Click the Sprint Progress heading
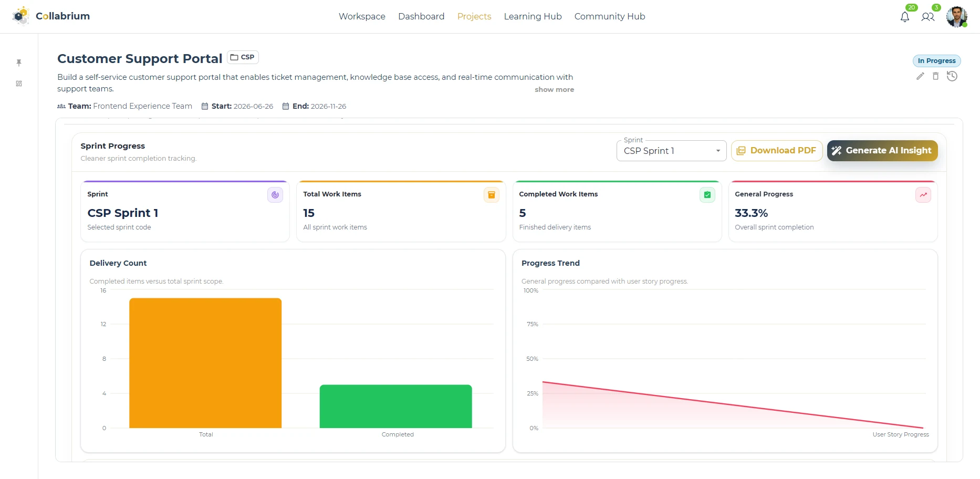Image resolution: width=980 pixels, height=479 pixels. [x=113, y=146]
